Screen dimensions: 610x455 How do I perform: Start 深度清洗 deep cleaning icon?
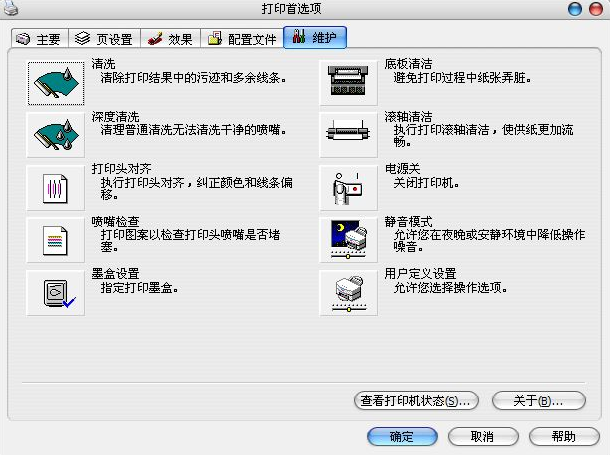[x=55, y=135]
